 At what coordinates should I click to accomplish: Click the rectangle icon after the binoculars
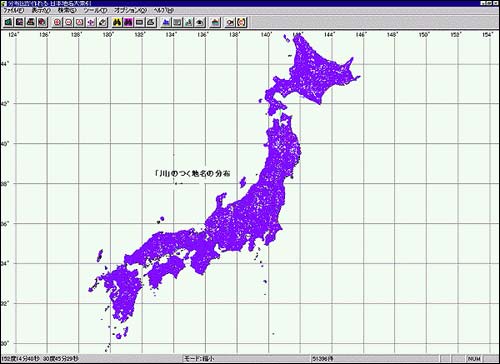(139, 22)
